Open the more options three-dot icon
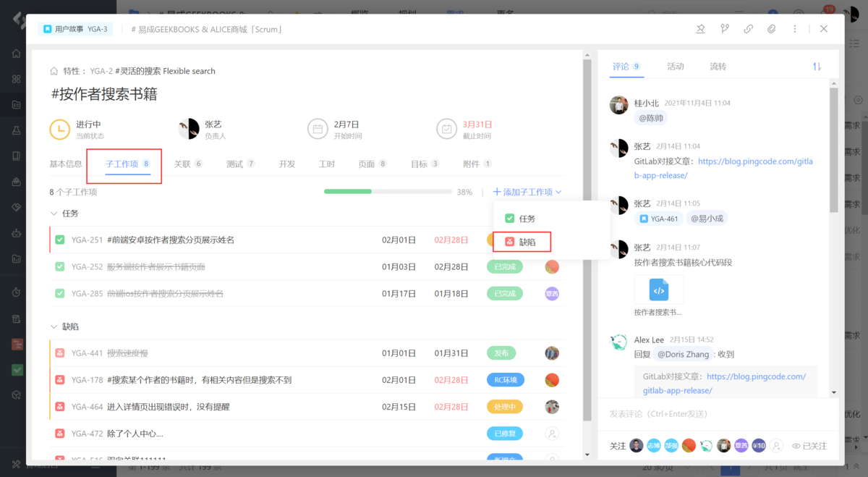Image resolution: width=868 pixels, height=477 pixels. click(x=794, y=29)
